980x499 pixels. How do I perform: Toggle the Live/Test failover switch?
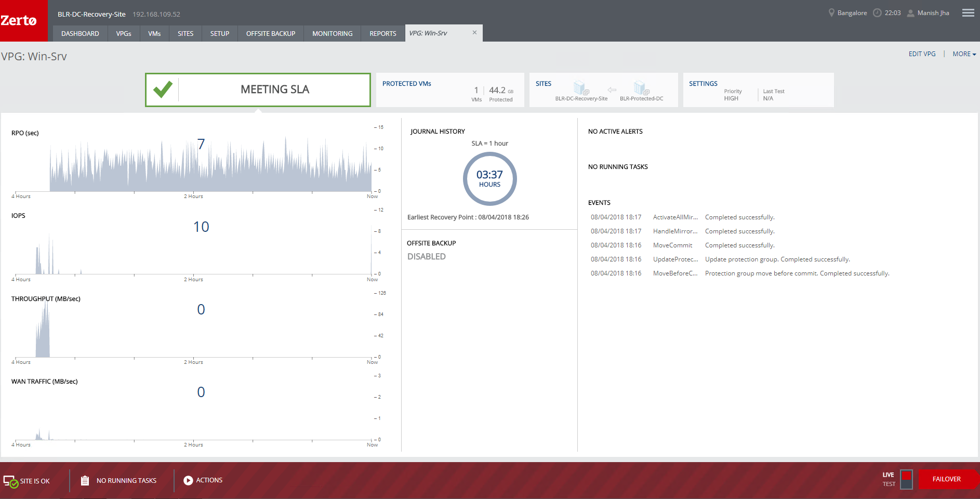[906, 479]
